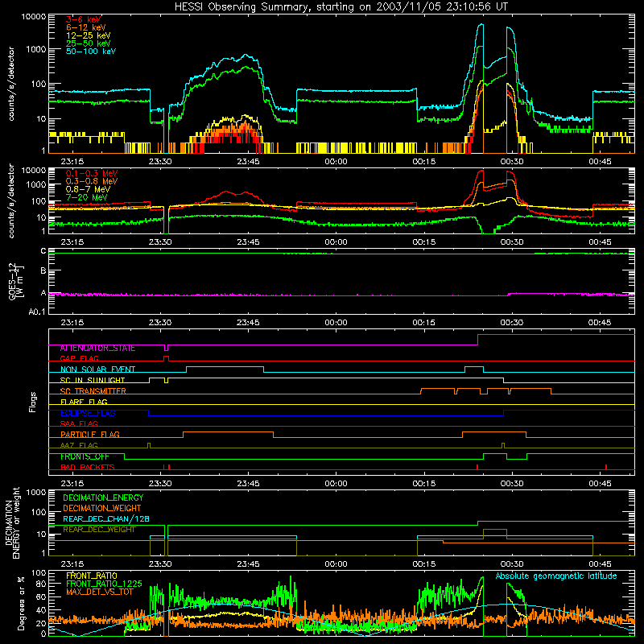Click the green FRONT_RATIO_1225 legend label

104,584
